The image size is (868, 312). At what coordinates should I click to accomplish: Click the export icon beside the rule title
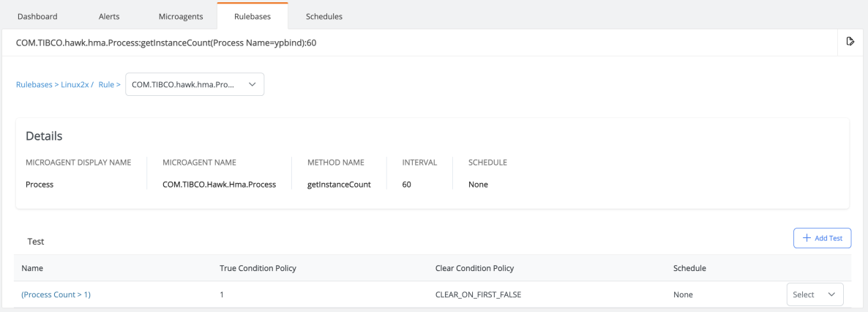[850, 42]
